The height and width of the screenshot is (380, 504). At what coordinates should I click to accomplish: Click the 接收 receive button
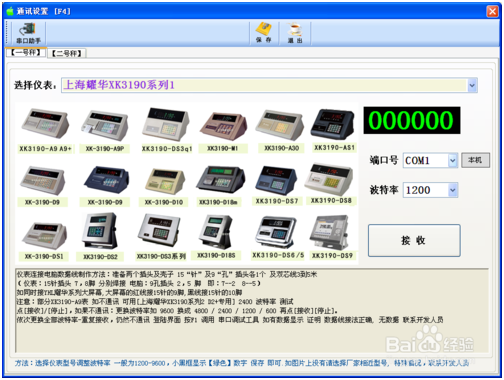coord(414,240)
